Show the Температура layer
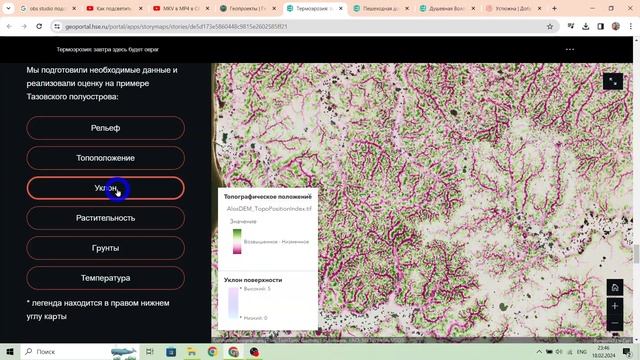Image resolution: width=640 pixels, height=360 pixels. [105, 278]
